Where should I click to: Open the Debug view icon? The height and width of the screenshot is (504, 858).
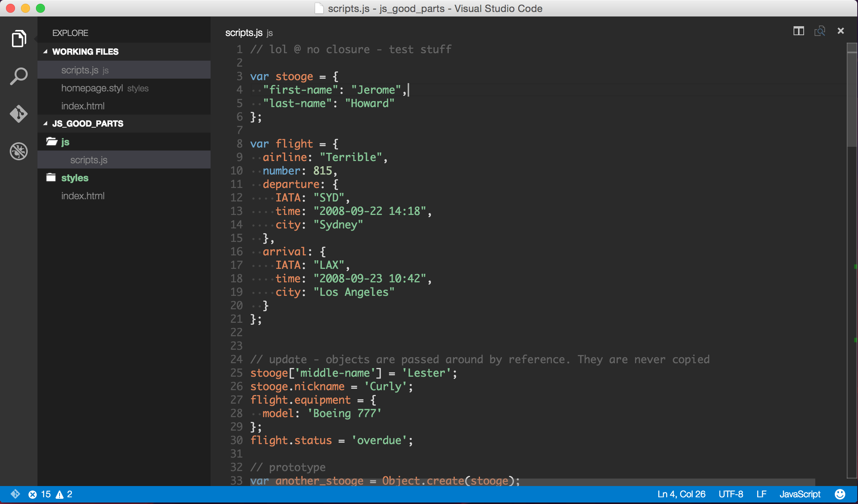[x=19, y=151]
